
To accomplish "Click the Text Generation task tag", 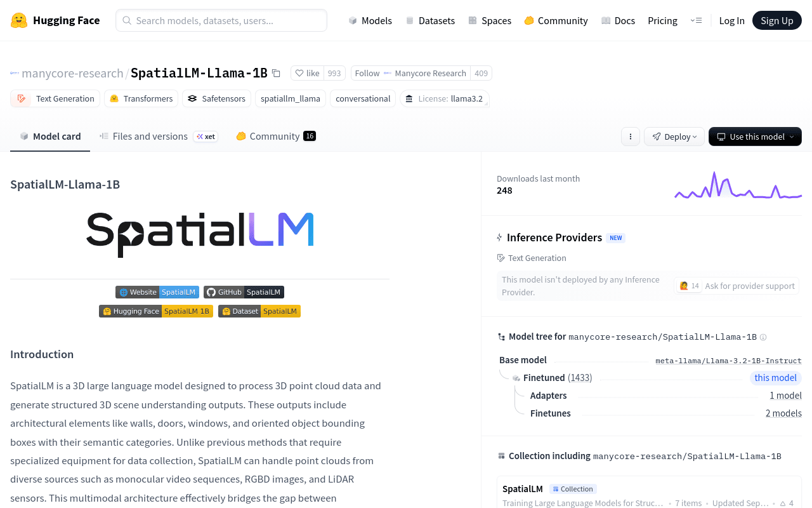I will tap(55, 98).
